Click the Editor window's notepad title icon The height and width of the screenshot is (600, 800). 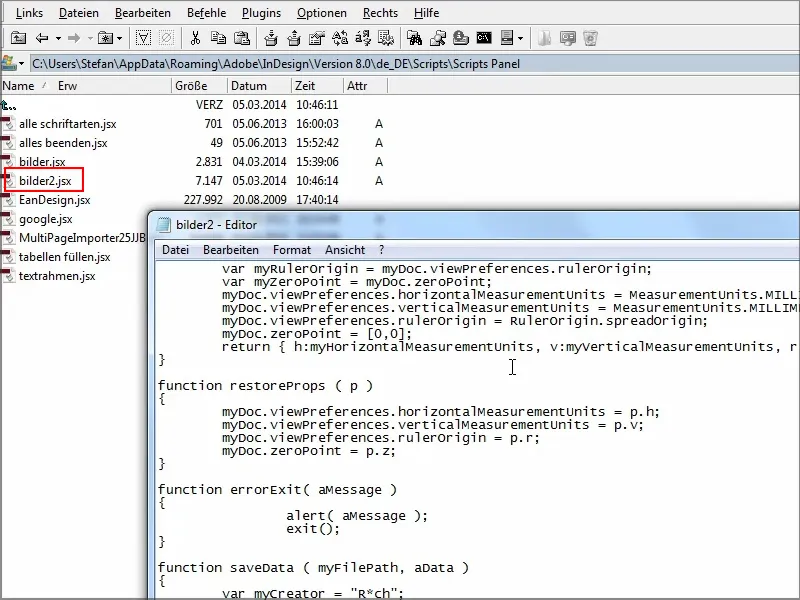pos(163,225)
